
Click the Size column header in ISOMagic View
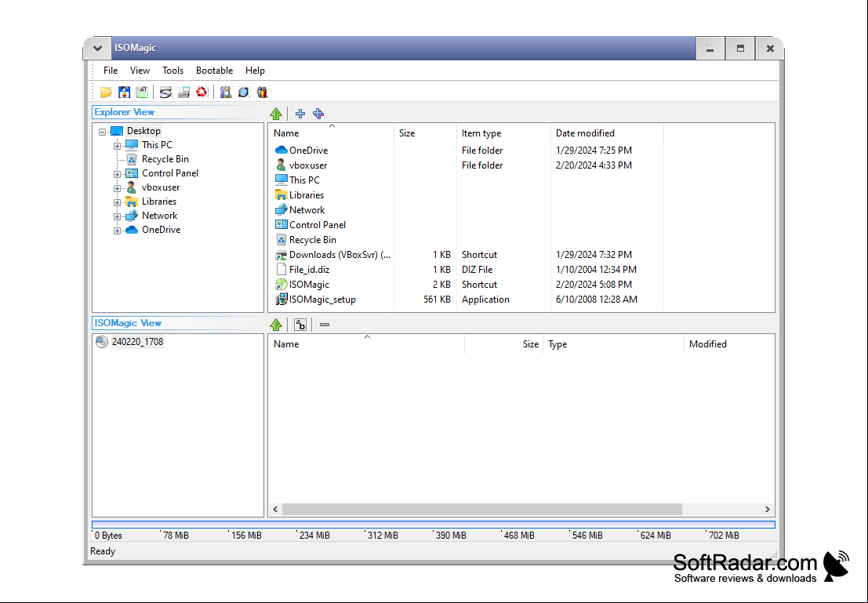pos(503,344)
